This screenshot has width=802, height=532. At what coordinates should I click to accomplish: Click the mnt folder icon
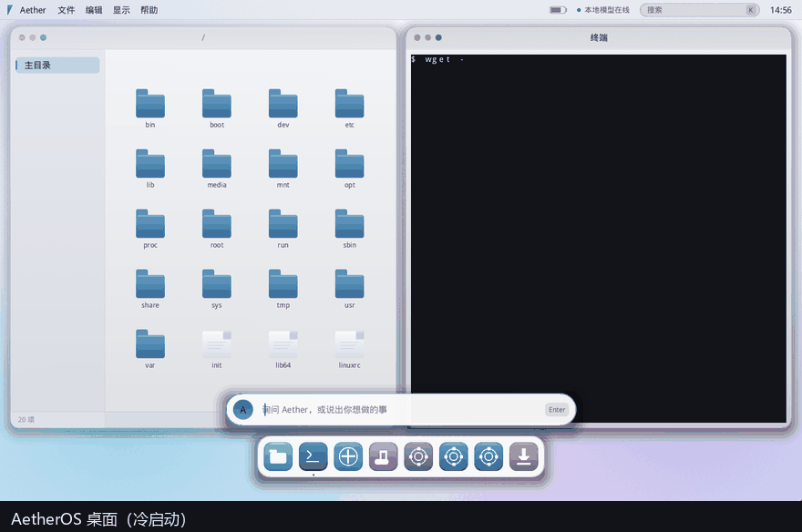pos(283,164)
